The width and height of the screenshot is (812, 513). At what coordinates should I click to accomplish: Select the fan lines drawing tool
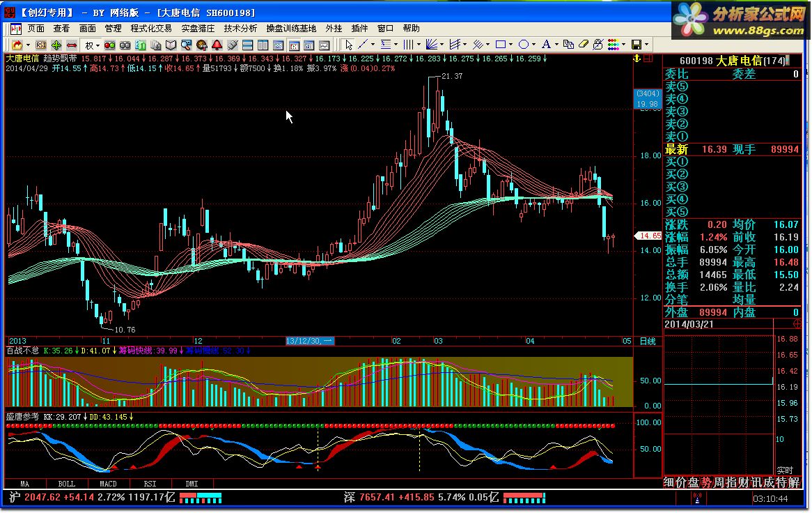pyautogui.click(x=432, y=45)
